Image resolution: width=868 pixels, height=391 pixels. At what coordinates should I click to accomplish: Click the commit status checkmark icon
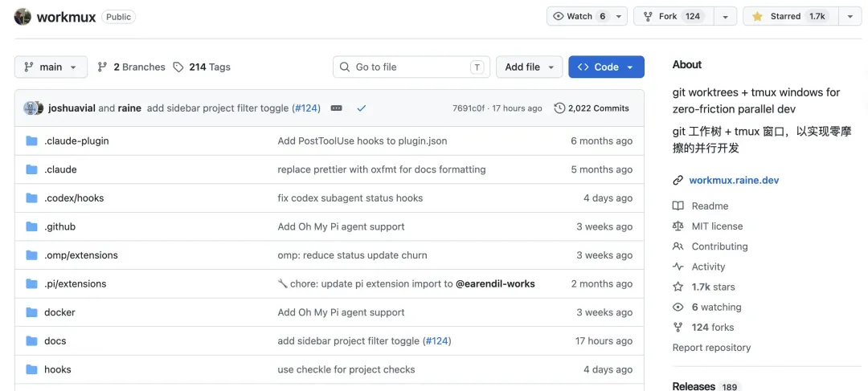(362, 108)
